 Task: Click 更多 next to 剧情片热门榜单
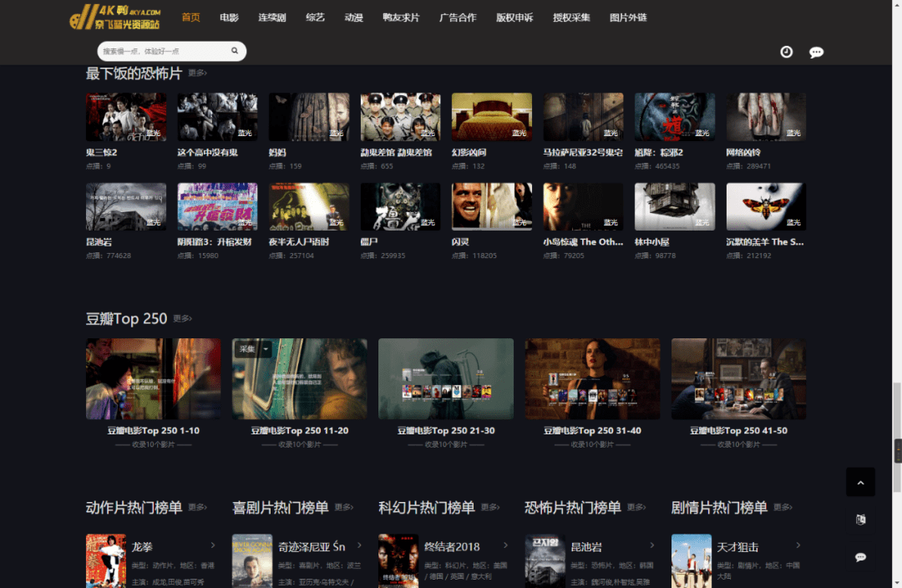coord(783,507)
